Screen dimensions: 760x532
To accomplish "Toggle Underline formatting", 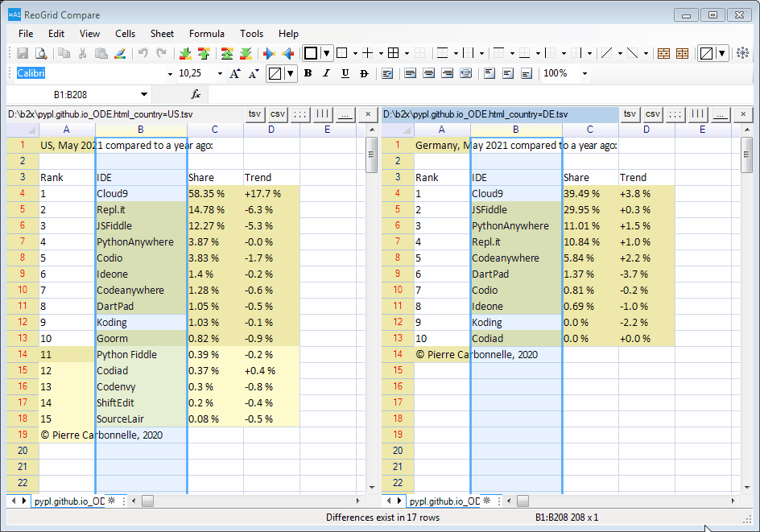I will pyautogui.click(x=345, y=74).
